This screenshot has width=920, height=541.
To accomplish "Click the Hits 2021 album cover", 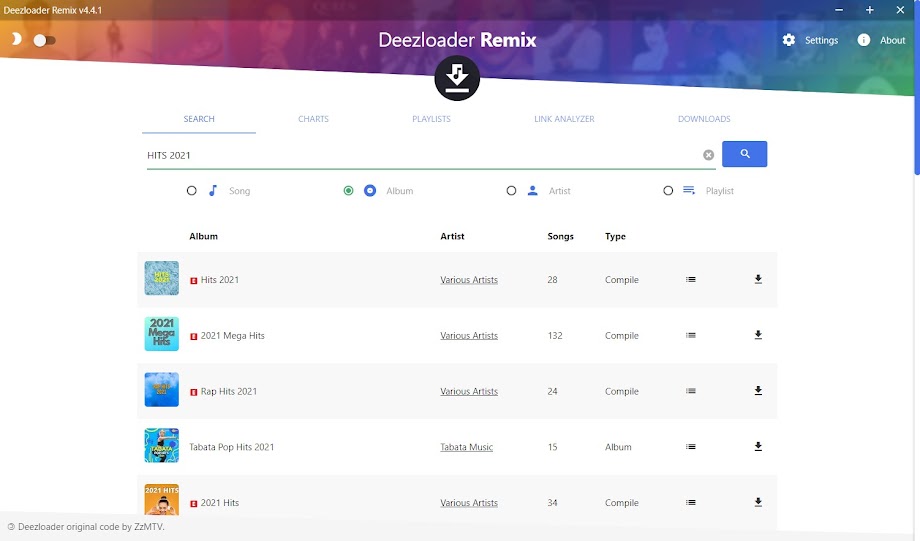I will [161, 278].
